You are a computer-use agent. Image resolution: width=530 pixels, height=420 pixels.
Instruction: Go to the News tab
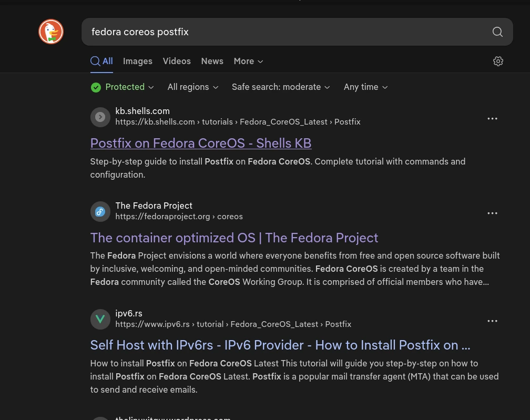[x=212, y=62]
